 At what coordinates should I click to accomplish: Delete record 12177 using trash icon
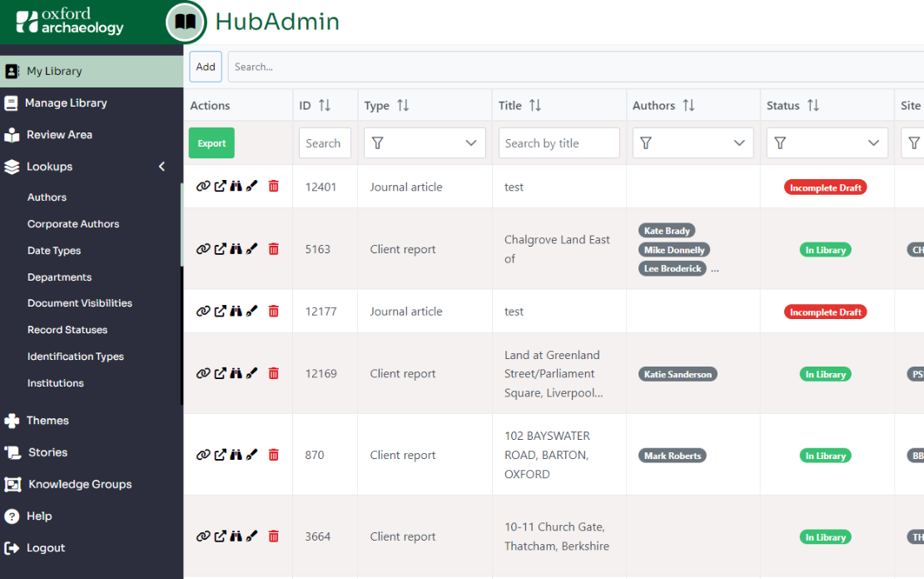click(273, 311)
